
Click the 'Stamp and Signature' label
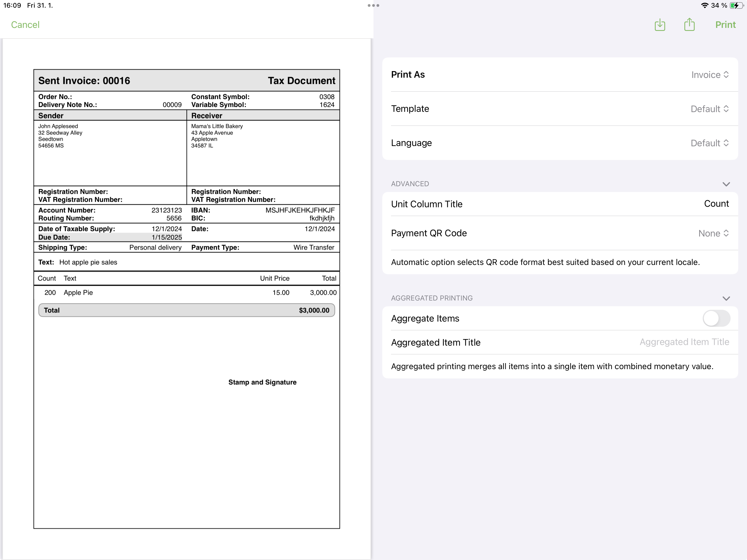(x=262, y=382)
